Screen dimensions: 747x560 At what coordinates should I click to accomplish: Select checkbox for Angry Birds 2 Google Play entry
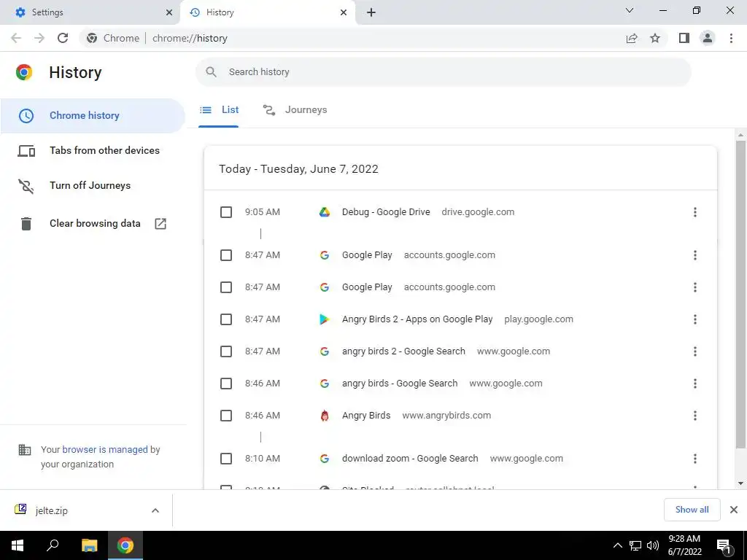pyautogui.click(x=226, y=319)
